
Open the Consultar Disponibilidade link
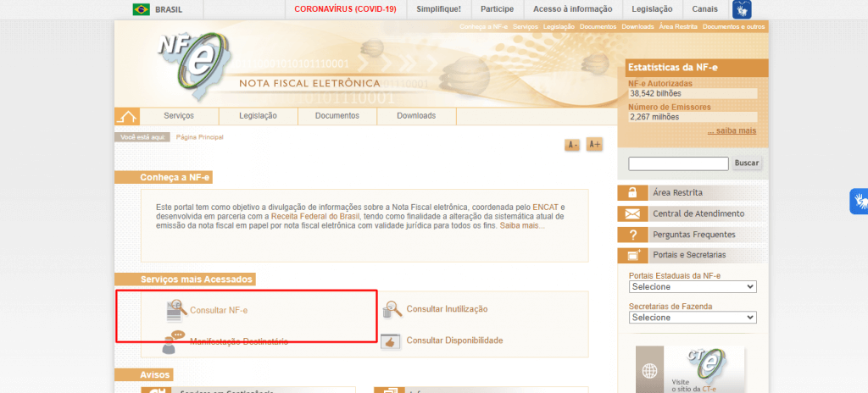[454, 340]
